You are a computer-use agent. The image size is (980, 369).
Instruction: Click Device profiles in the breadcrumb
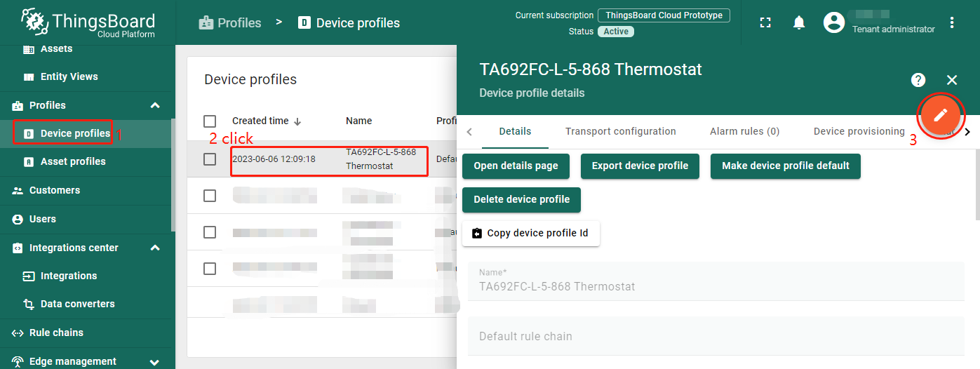349,23
